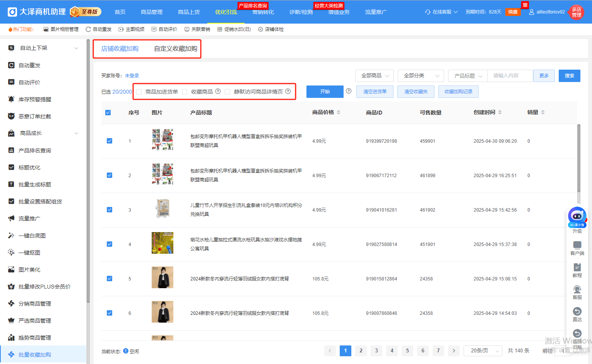The height and width of the screenshot is (364, 592).
Task: Switch to the 自定义收藏加购 tab
Action: coord(176,49)
